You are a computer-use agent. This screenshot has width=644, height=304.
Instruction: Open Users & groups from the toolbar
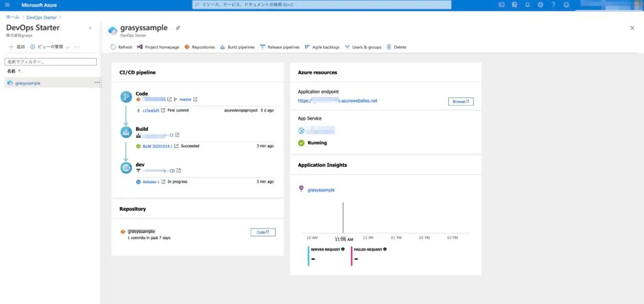[x=363, y=47]
